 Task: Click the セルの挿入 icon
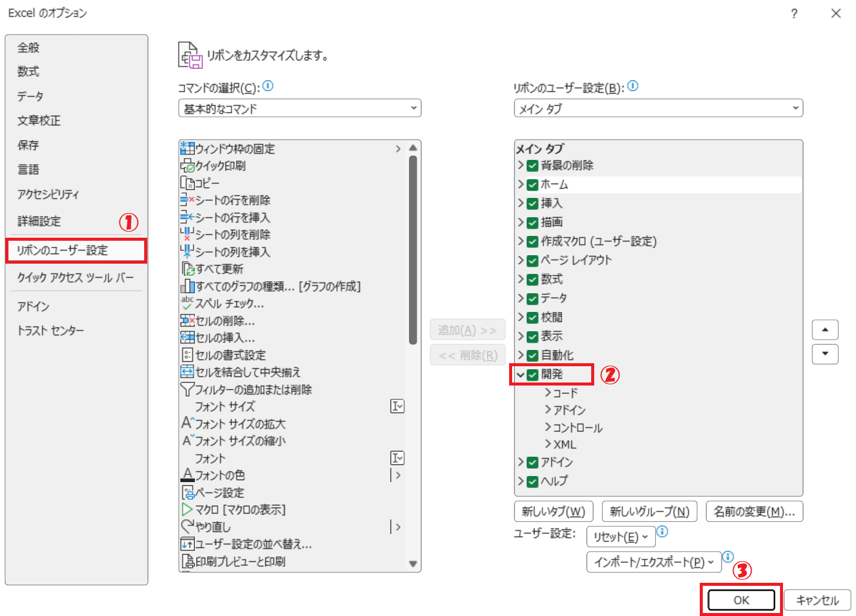tap(188, 337)
